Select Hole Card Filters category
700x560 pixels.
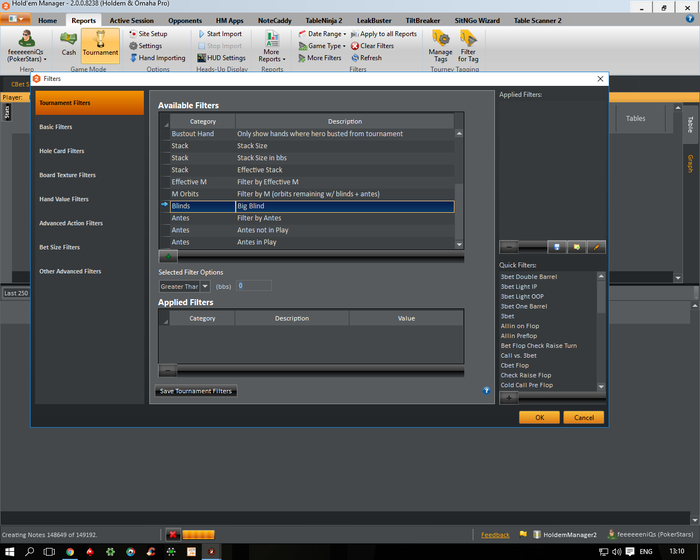click(x=89, y=151)
